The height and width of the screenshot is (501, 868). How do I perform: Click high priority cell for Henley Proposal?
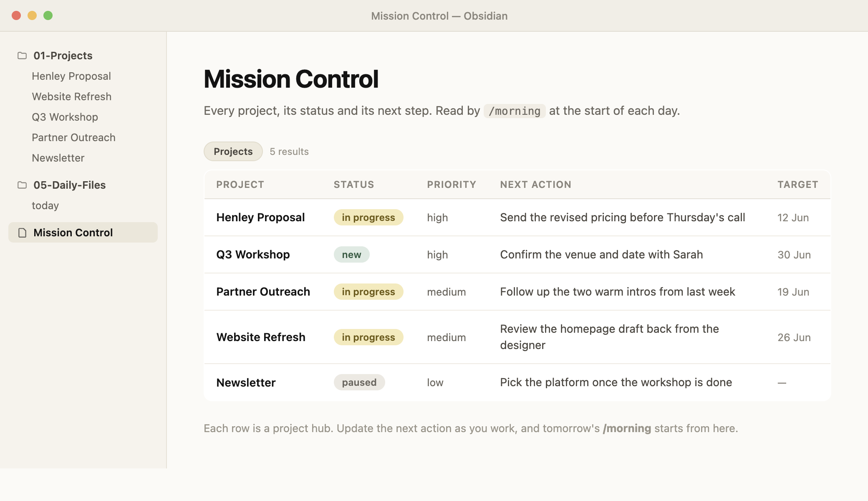pyautogui.click(x=437, y=218)
